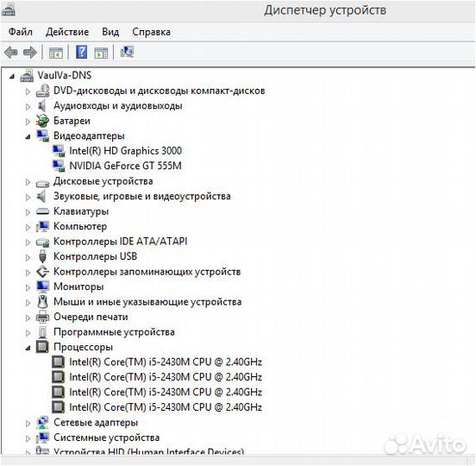Click the Аудиовходы speaker icon
The image size is (476, 466).
42,106
